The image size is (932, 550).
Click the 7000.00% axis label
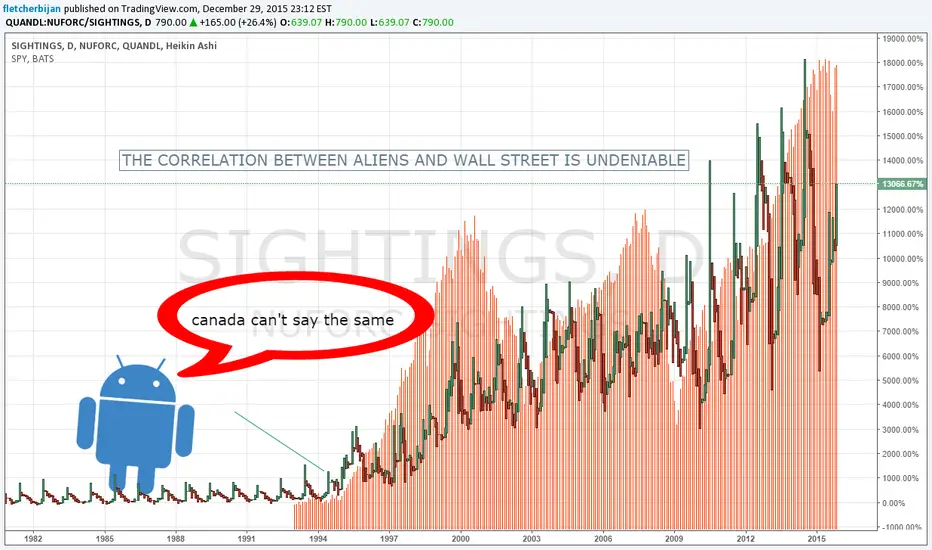(904, 331)
